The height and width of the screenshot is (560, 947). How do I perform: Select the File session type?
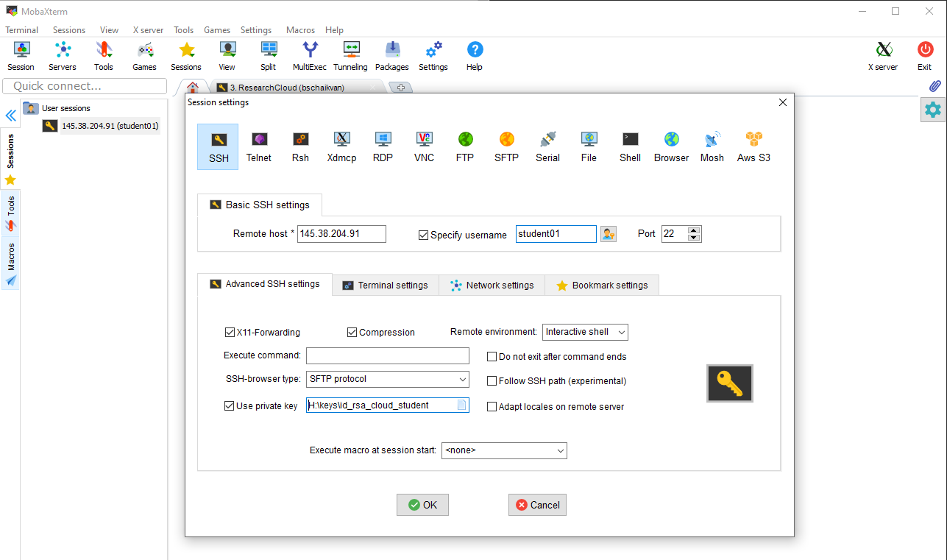[x=589, y=146]
